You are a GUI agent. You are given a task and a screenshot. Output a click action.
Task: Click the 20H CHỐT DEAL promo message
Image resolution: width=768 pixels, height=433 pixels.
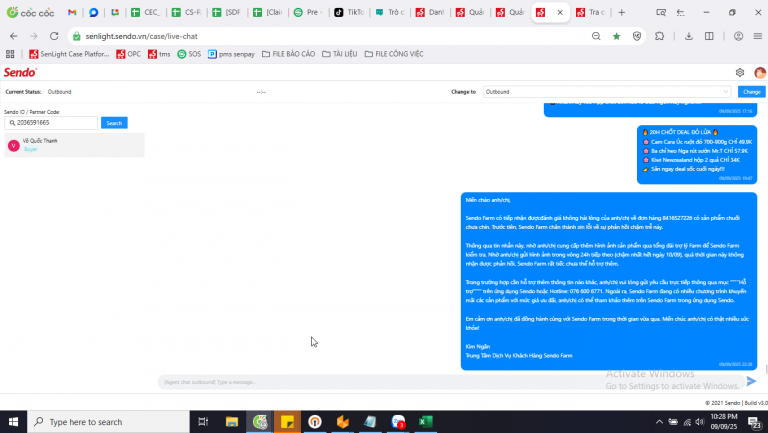coord(697,155)
